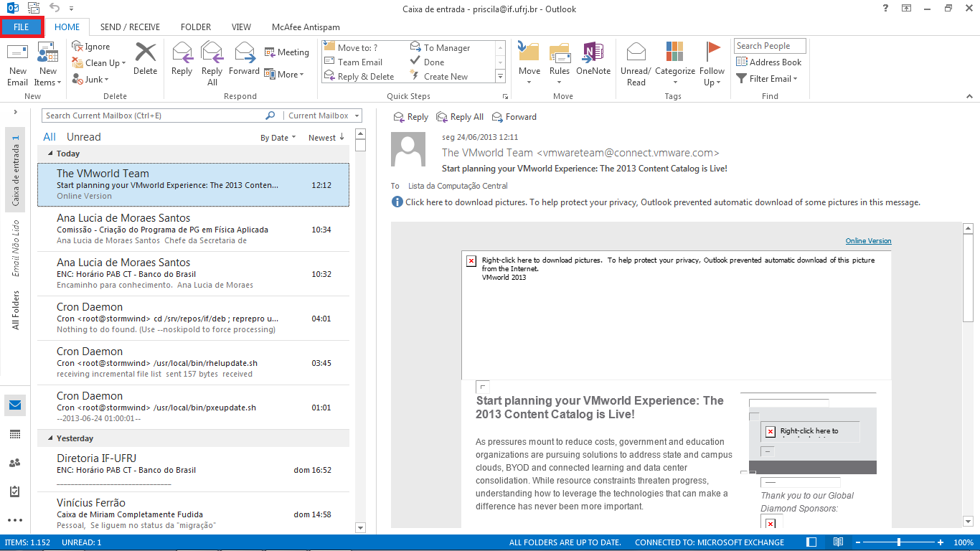Screen dimensions: 980x551
Task: Open Caixa de entrada folder
Action: [15, 170]
